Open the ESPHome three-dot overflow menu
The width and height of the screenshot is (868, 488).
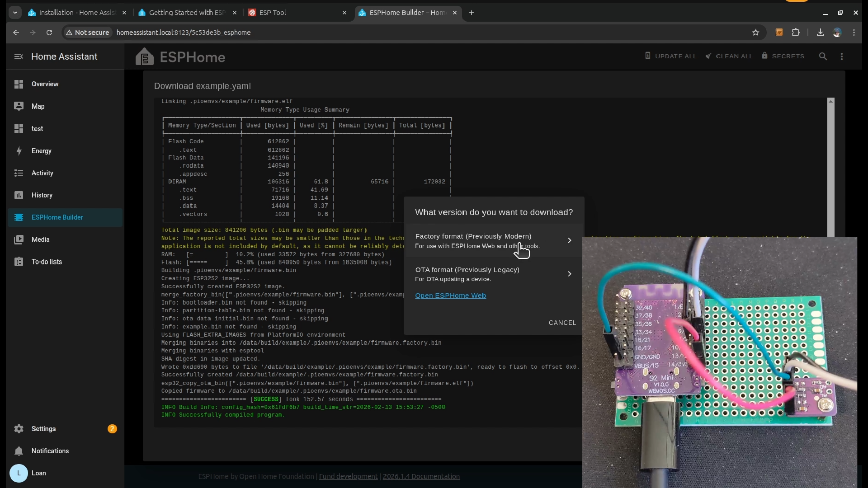842,56
